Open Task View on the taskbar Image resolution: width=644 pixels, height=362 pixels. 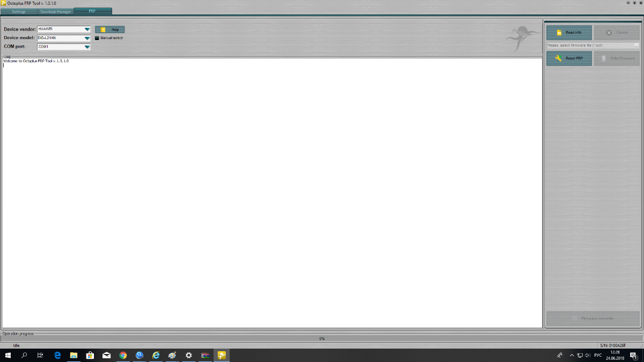click(40, 355)
